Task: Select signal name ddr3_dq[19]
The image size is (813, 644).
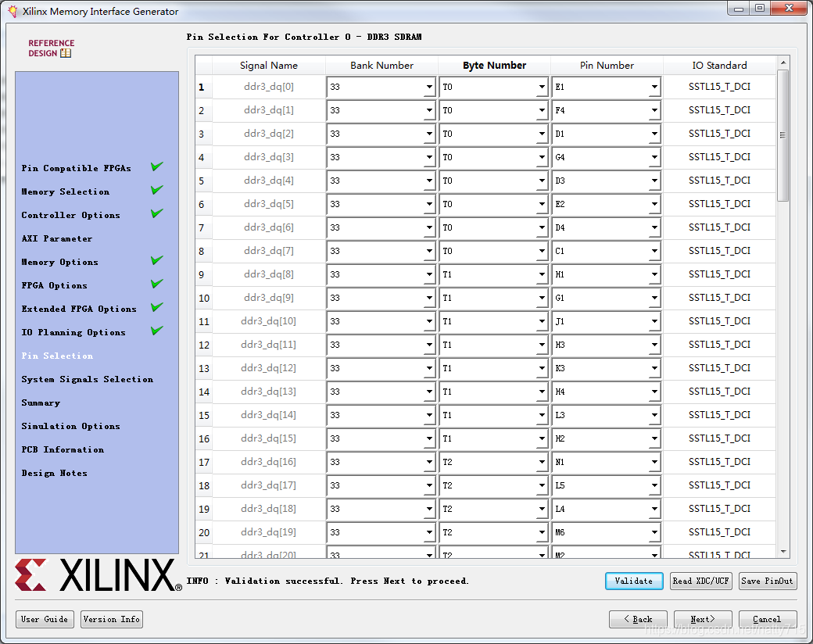Action: click(x=269, y=532)
